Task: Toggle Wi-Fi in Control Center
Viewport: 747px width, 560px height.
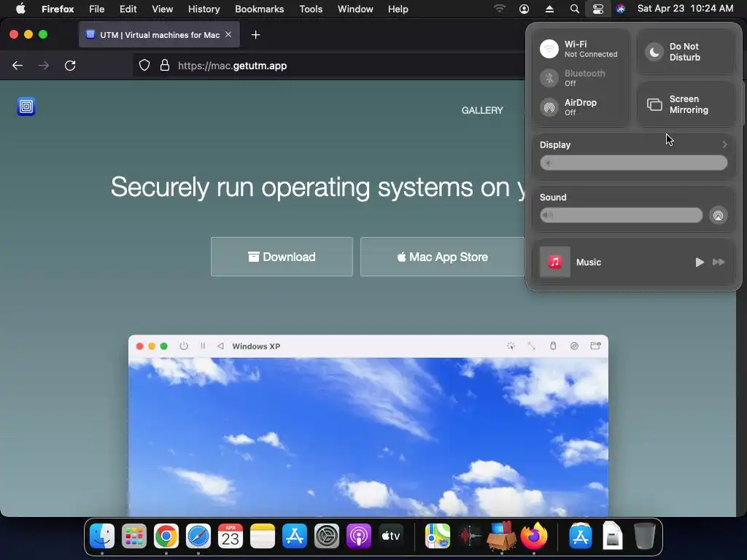Action: tap(549, 49)
